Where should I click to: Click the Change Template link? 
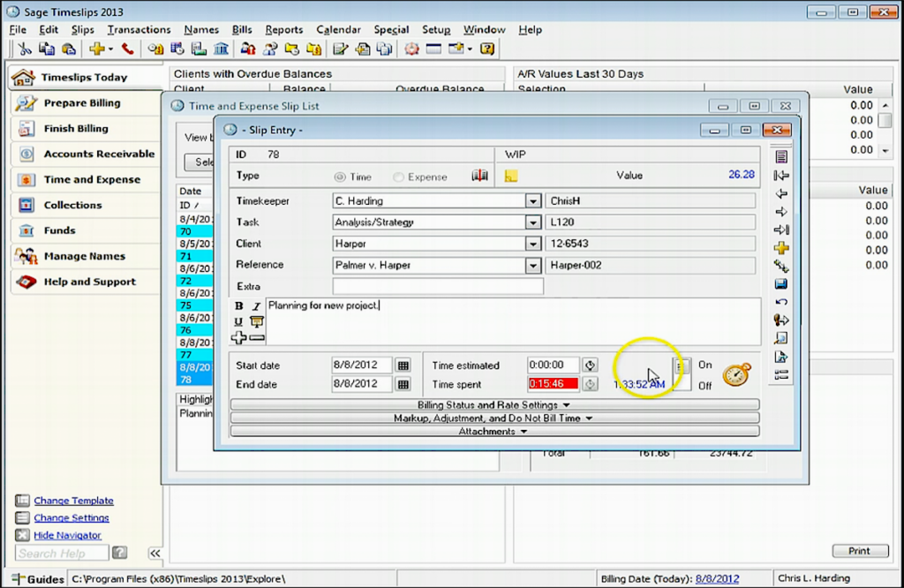point(73,501)
